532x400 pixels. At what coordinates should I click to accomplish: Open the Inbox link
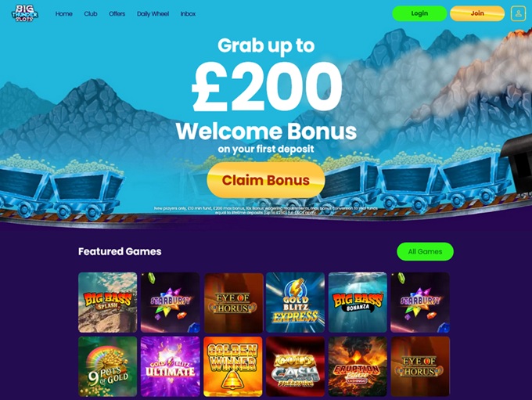[188, 14]
